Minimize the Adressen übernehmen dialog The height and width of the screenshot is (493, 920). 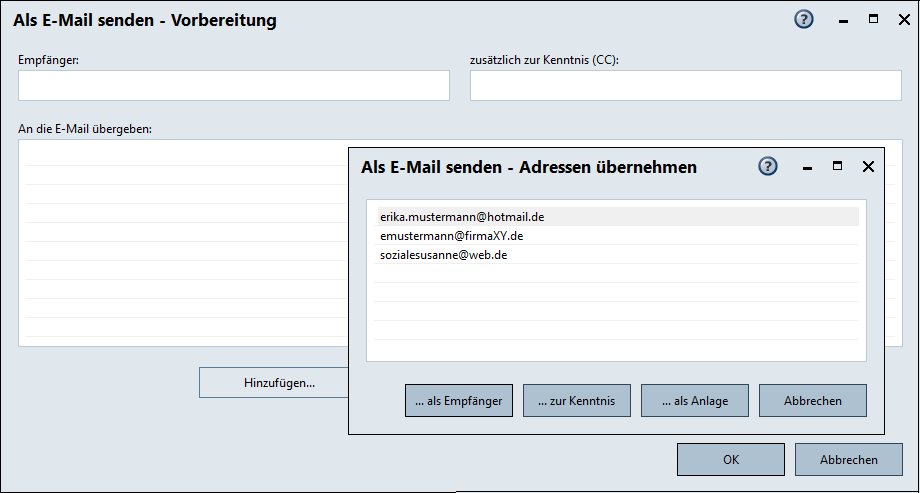[807, 168]
